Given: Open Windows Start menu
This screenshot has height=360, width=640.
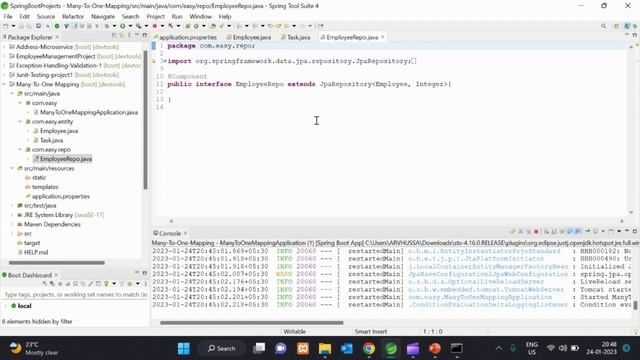Looking at the screenshot, I should 184,349.
